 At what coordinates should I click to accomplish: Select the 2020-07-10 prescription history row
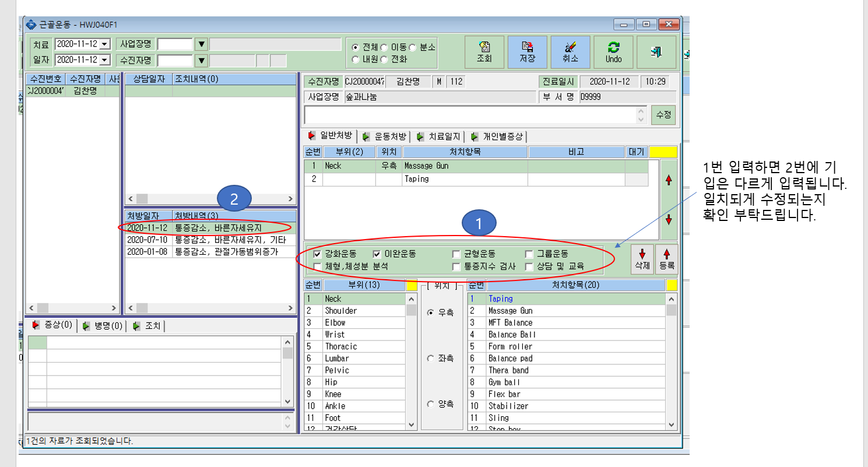[210, 240]
